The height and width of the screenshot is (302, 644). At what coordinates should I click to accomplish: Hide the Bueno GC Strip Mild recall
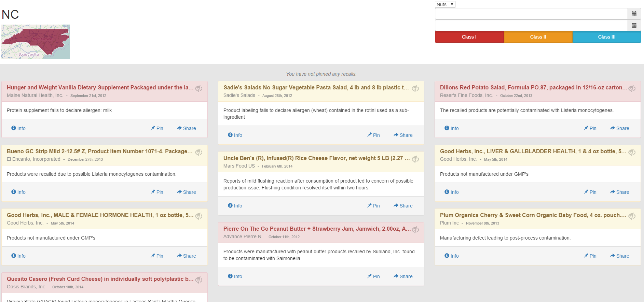tap(199, 152)
